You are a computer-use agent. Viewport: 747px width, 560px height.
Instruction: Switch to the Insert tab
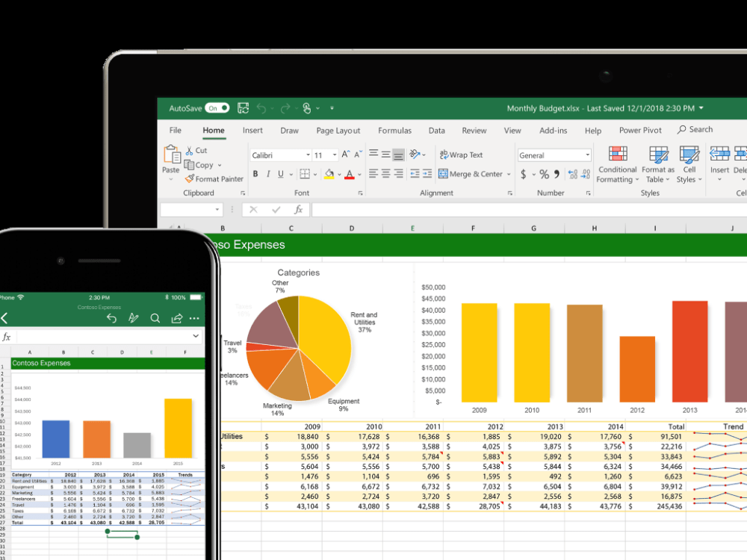coord(252,131)
